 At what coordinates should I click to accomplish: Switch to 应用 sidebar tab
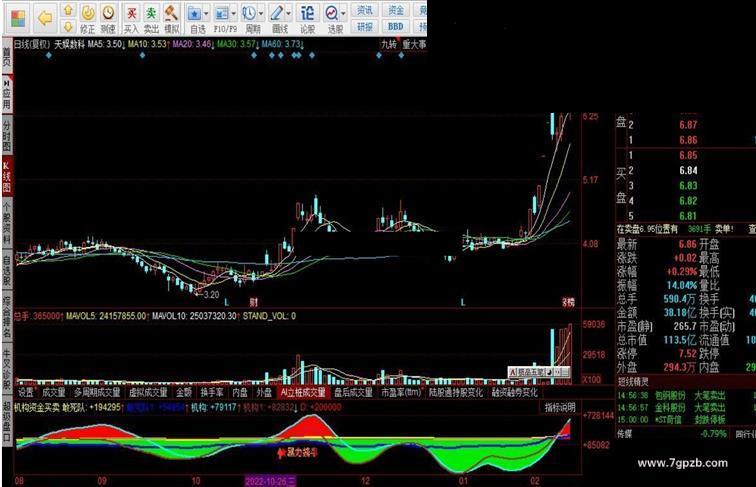pyautogui.click(x=7, y=95)
